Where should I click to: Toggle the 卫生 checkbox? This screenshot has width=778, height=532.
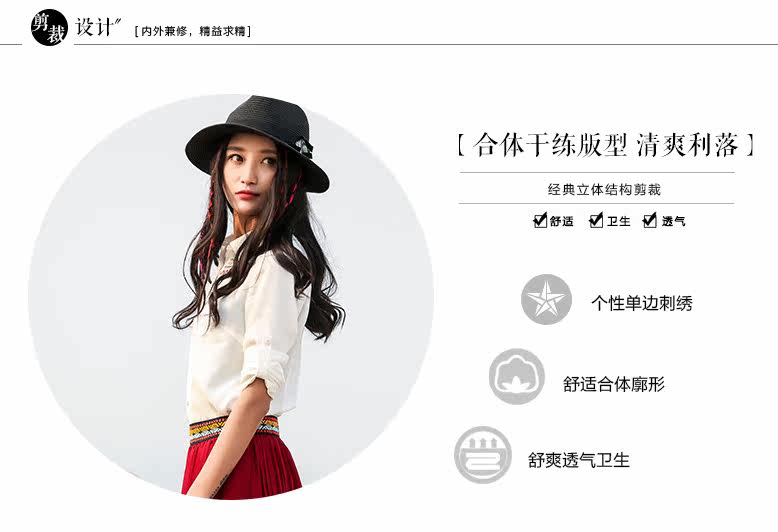[x=596, y=220]
